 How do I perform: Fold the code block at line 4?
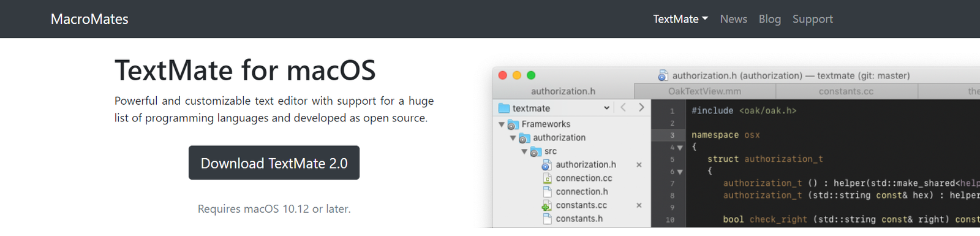pyautogui.click(x=680, y=148)
